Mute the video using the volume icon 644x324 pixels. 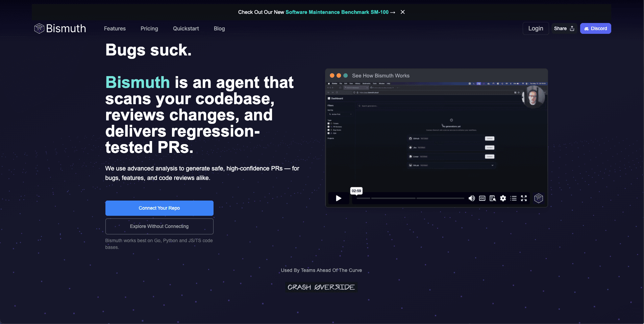471,198
